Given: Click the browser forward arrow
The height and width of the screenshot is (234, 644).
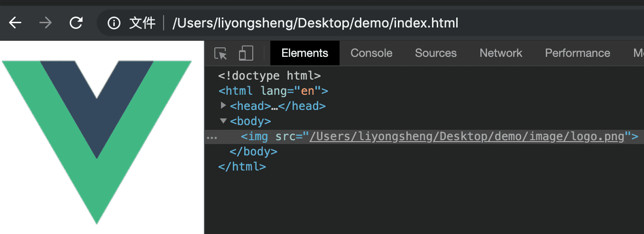Looking at the screenshot, I should pos(46,23).
